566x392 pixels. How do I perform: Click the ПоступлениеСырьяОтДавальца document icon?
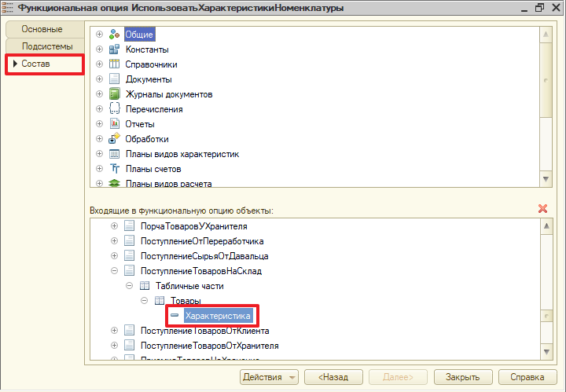pyautogui.click(x=129, y=255)
